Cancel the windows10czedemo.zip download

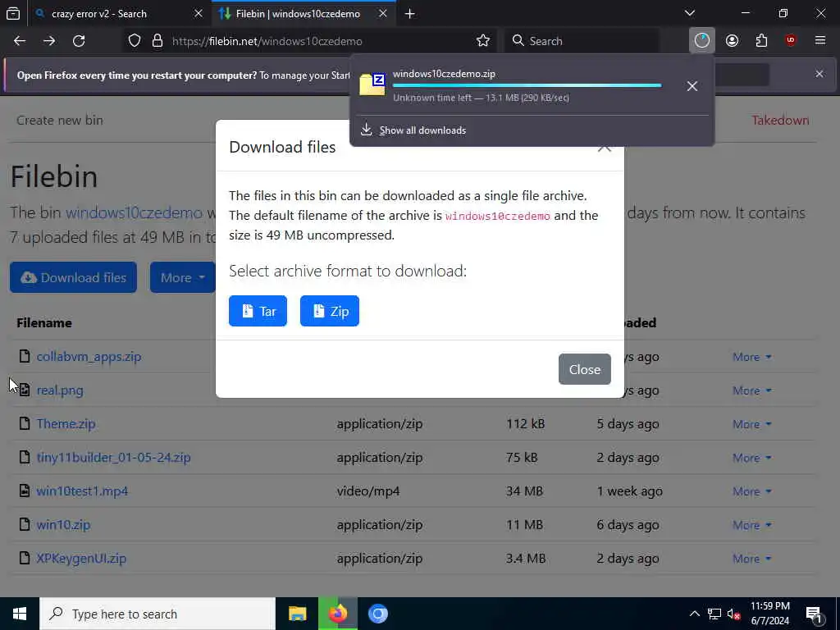tap(692, 86)
